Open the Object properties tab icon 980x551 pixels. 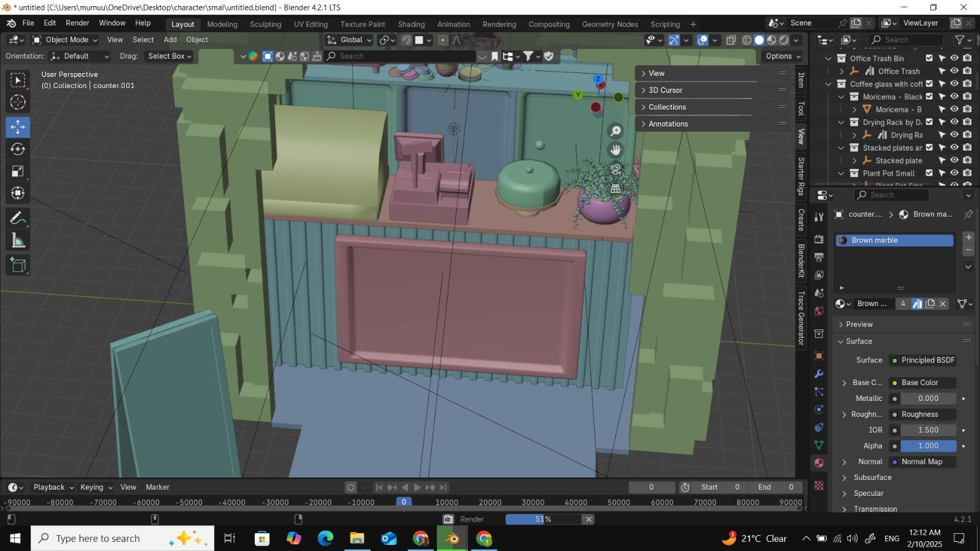pos(819,356)
